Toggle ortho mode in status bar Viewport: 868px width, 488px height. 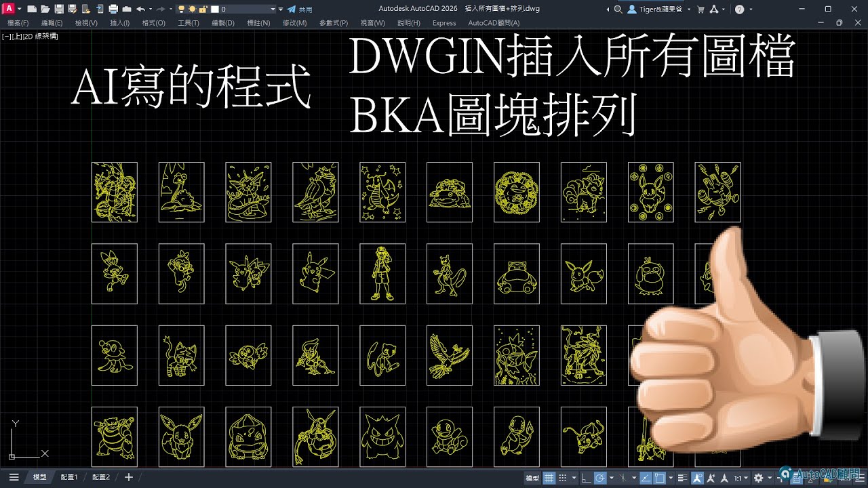pos(586,479)
